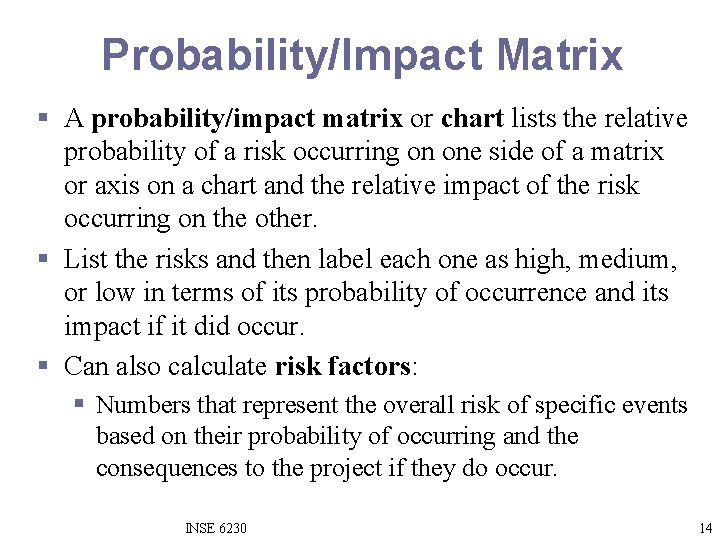
Task: Click the phrase "occurring on the other."
Action: pos(191,219)
